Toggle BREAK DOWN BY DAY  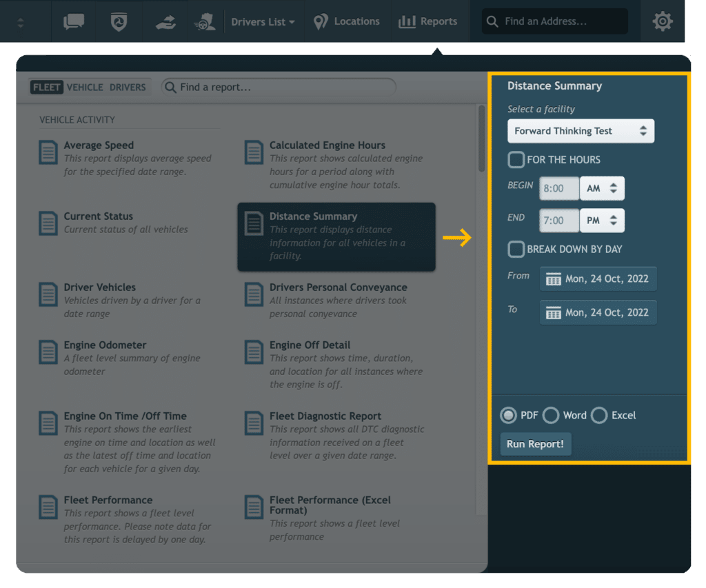point(516,249)
